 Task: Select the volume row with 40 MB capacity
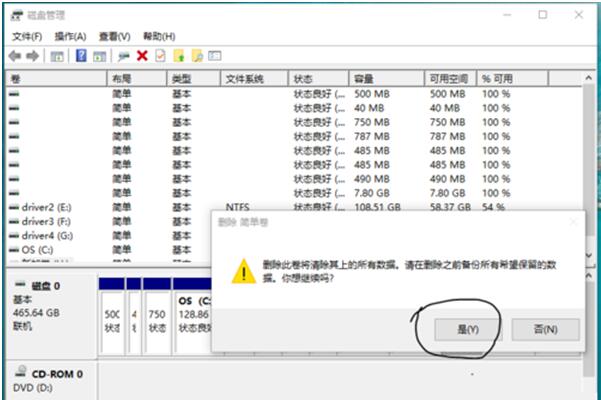pos(294,108)
